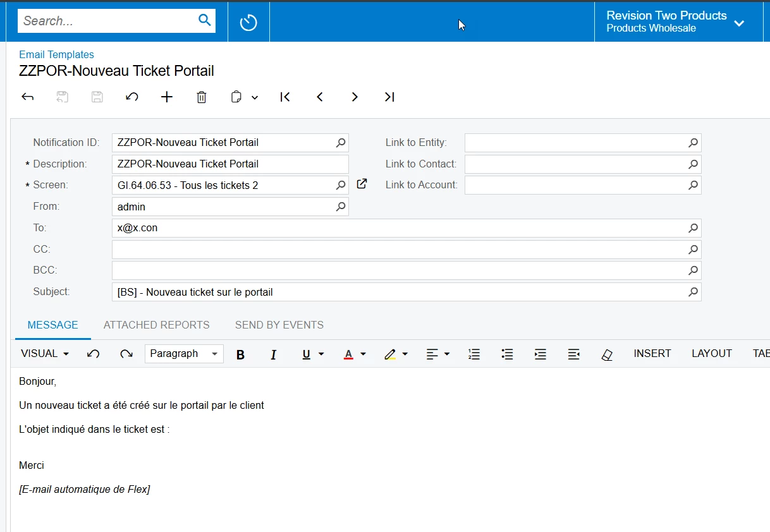Image resolution: width=770 pixels, height=532 pixels.
Task: Click the back arrow toolbar icon
Action: point(28,97)
